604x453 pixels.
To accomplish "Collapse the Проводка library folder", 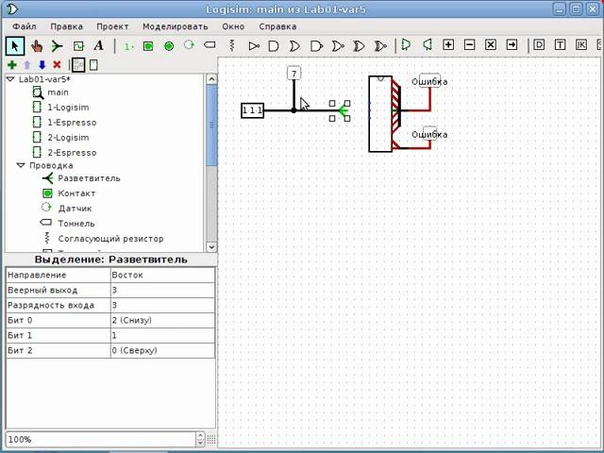I will (21, 166).
